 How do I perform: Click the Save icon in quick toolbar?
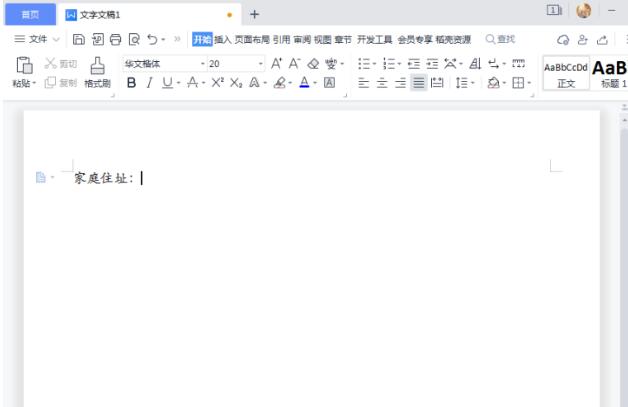(x=78, y=39)
